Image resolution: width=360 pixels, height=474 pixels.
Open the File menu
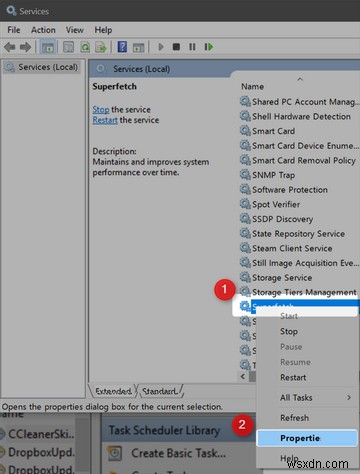coord(14,30)
